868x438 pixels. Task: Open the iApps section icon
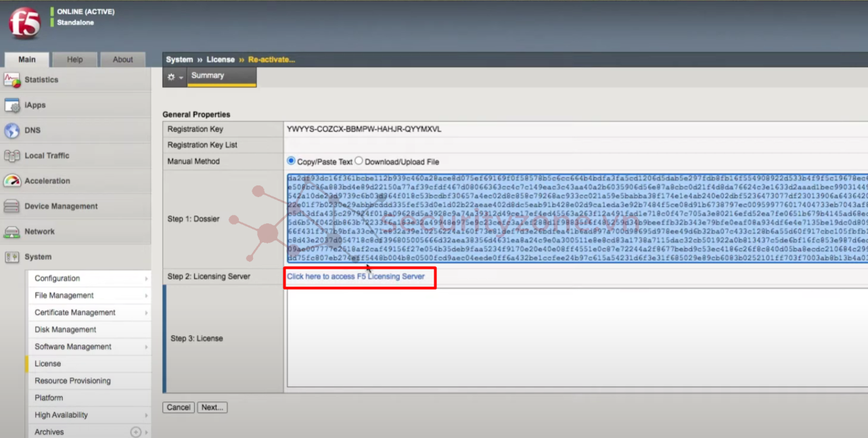(12, 105)
